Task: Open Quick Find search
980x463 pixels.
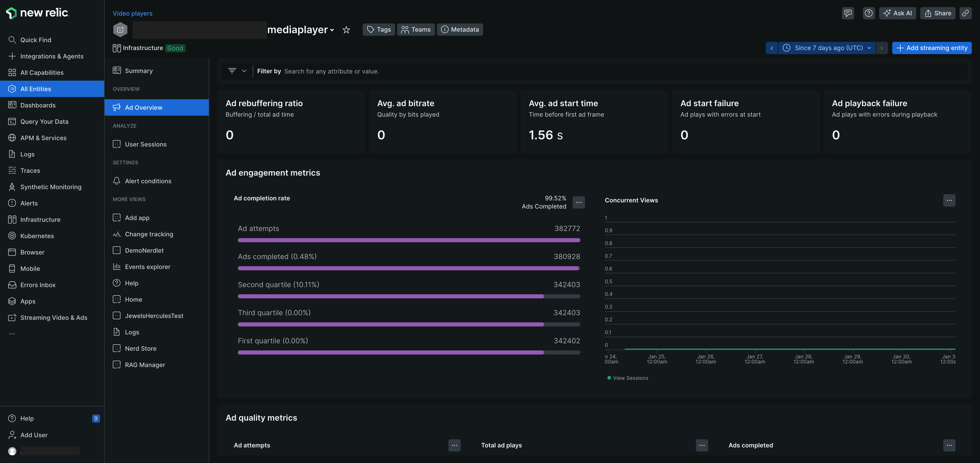Action: 35,40
